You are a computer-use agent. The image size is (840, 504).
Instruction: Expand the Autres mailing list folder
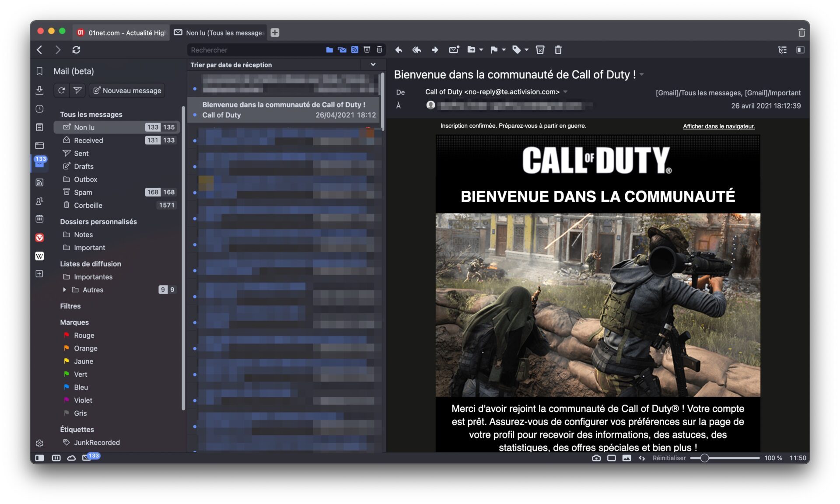(65, 290)
